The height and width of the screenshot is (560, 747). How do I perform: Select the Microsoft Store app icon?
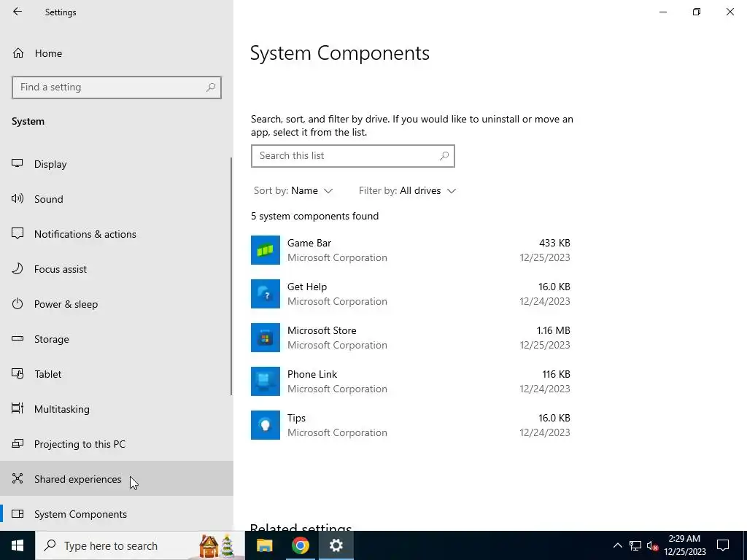pos(266,338)
